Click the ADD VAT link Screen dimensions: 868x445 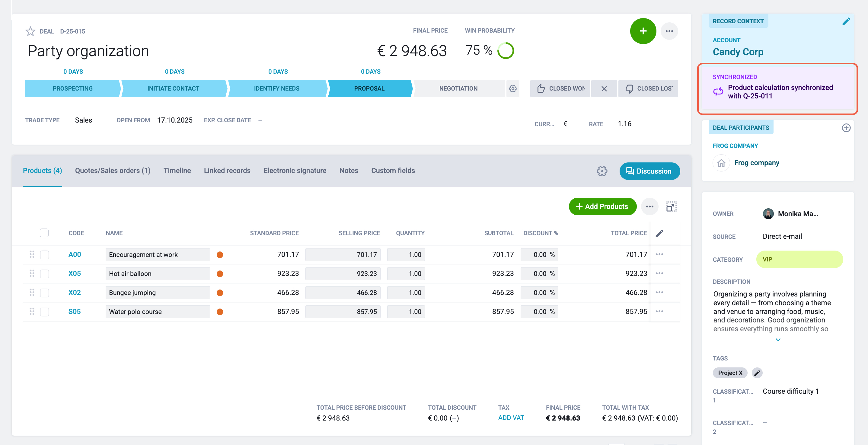511,418
